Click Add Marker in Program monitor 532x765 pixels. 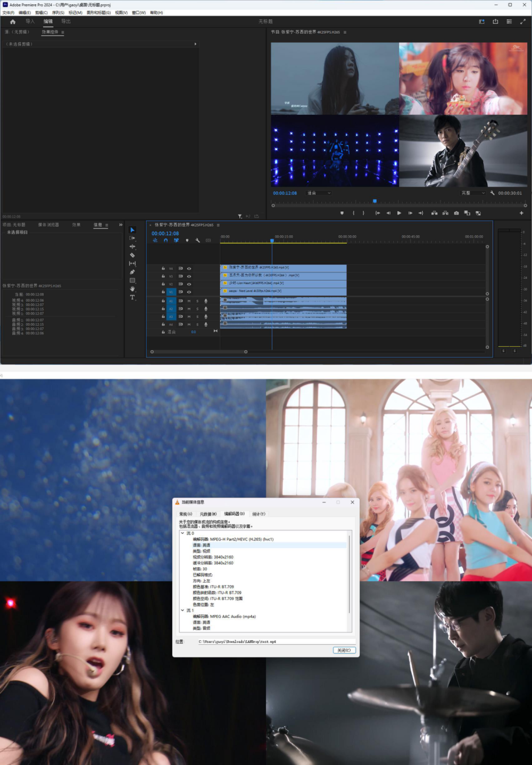pyautogui.click(x=342, y=213)
